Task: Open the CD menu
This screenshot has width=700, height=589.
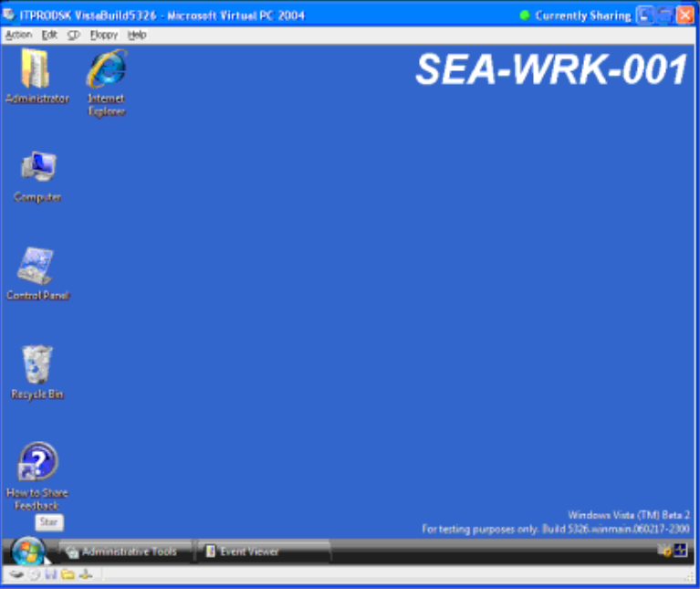Action: click(74, 35)
